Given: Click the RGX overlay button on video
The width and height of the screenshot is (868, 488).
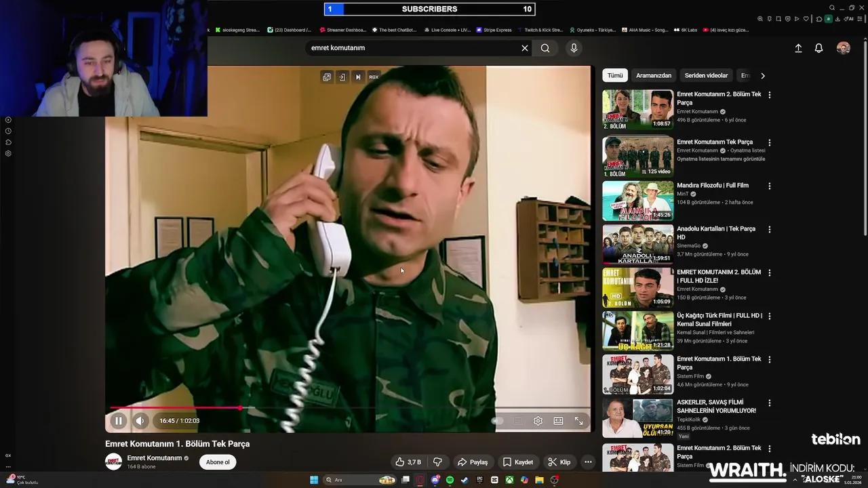Looking at the screenshot, I should (374, 77).
